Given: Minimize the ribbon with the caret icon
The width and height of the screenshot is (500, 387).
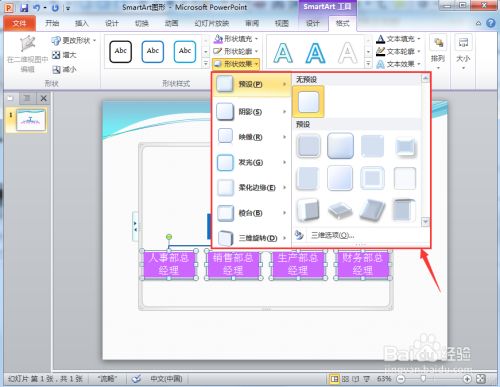Looking at the screenshot, I should 478,23.
